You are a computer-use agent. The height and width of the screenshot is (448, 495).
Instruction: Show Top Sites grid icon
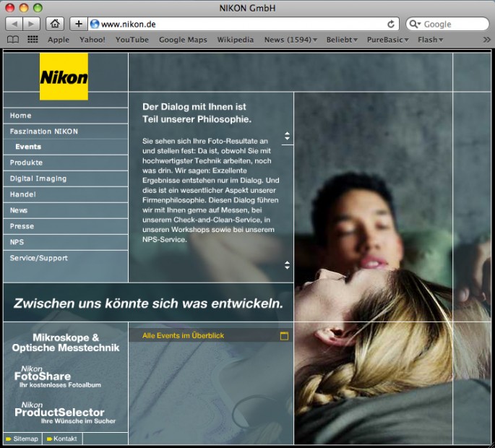pyautogui.click(x=33, y=40)
